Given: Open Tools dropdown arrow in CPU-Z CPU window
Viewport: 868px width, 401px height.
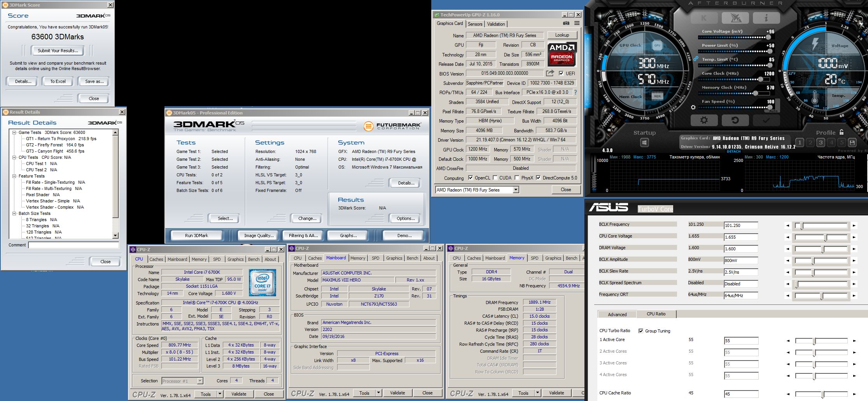Looking at the screenshot, I should (x=220, y=394).
